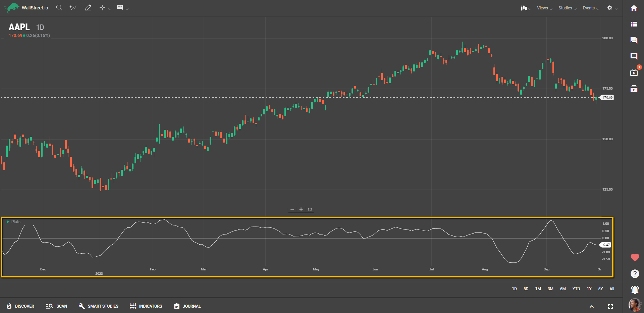Toggle fullscreen mode icon
Screen dimensions: 644x313
[x=610, y=307]
